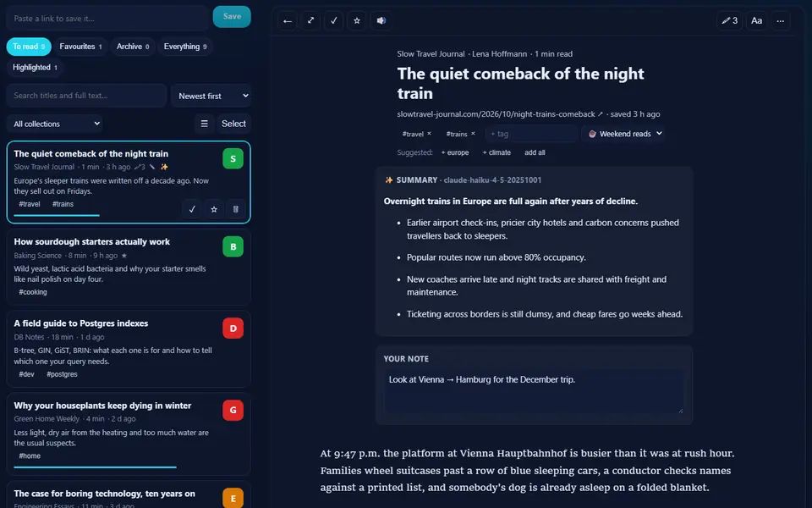Click the red G avatar badge
This screenshot has width=812, height=508.
coord(233,410)
